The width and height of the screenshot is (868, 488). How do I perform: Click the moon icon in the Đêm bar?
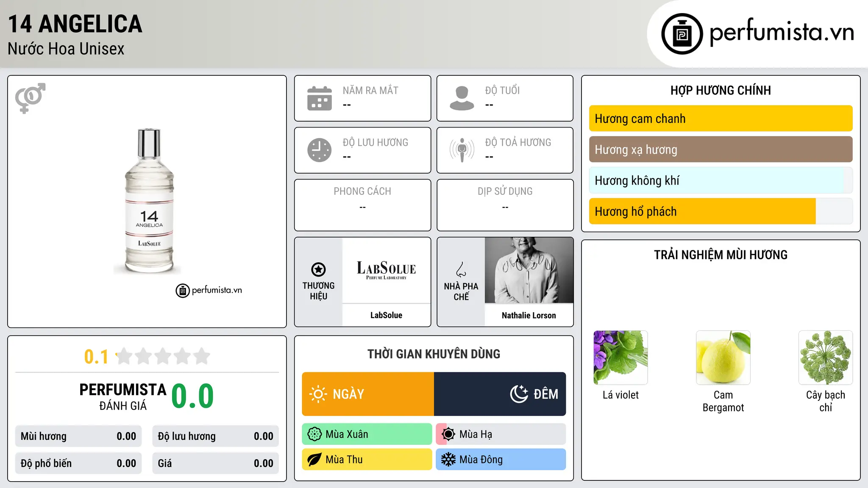[519, 394]
